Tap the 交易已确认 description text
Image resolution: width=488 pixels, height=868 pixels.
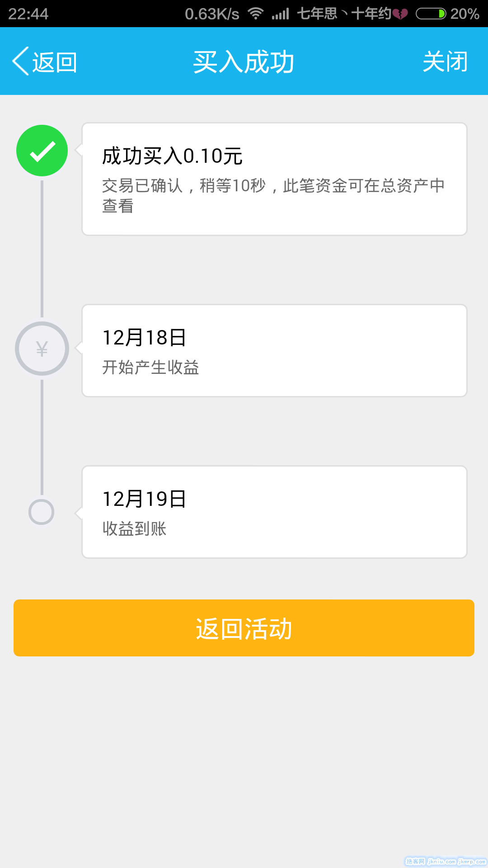[x=273, y=195]
